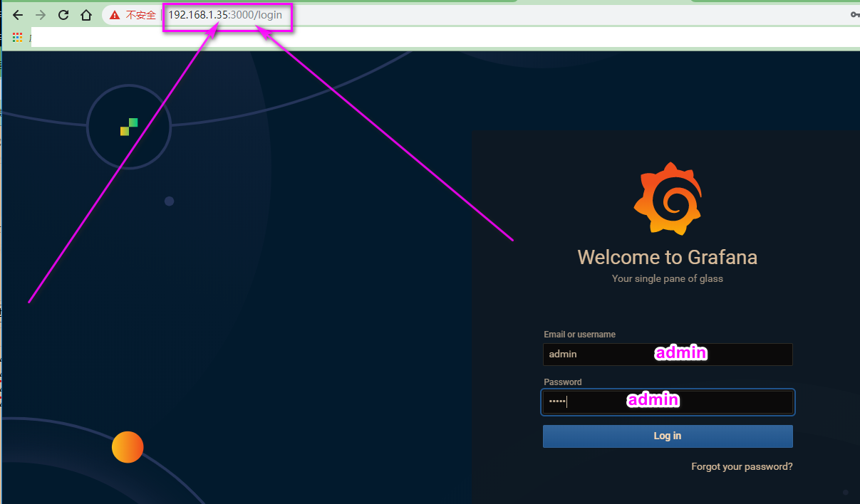
Task: Open the saved password key icon
Action: coord(855,14)
